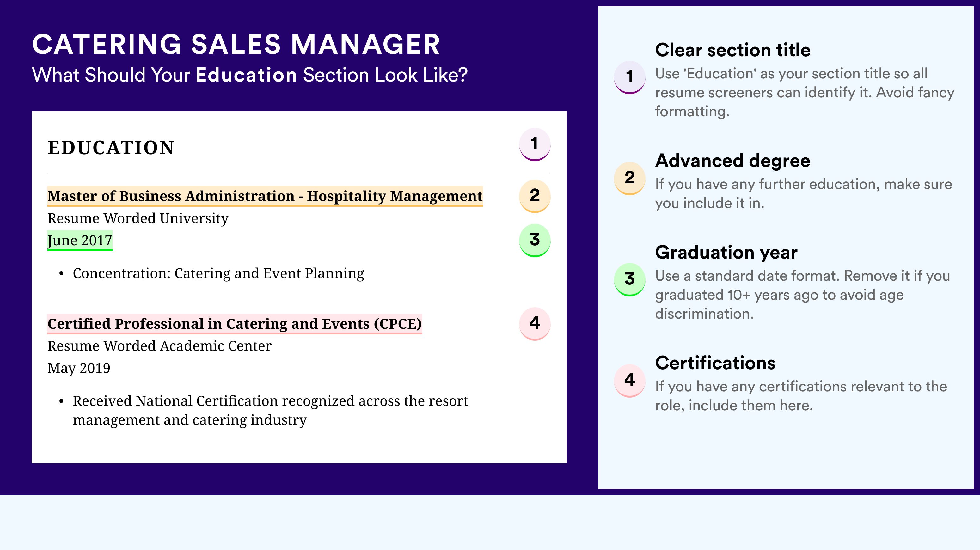Click the May 2019 date text

[79, 368]
